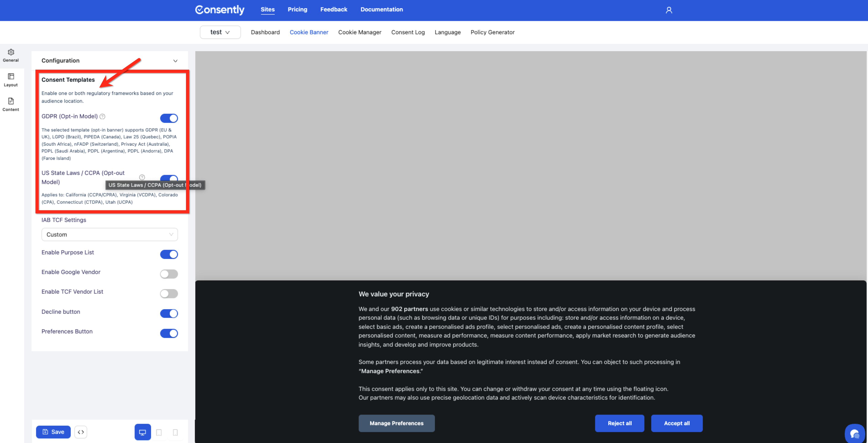Click the Save button
868x443 pixels.
(x=53, y=432)
